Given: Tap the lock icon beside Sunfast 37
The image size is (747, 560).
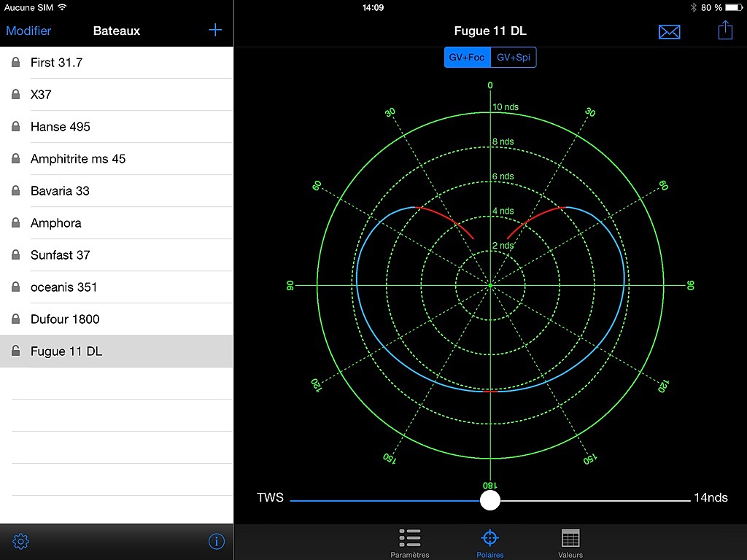Looking at the screenshot, I should coord(16,254).
